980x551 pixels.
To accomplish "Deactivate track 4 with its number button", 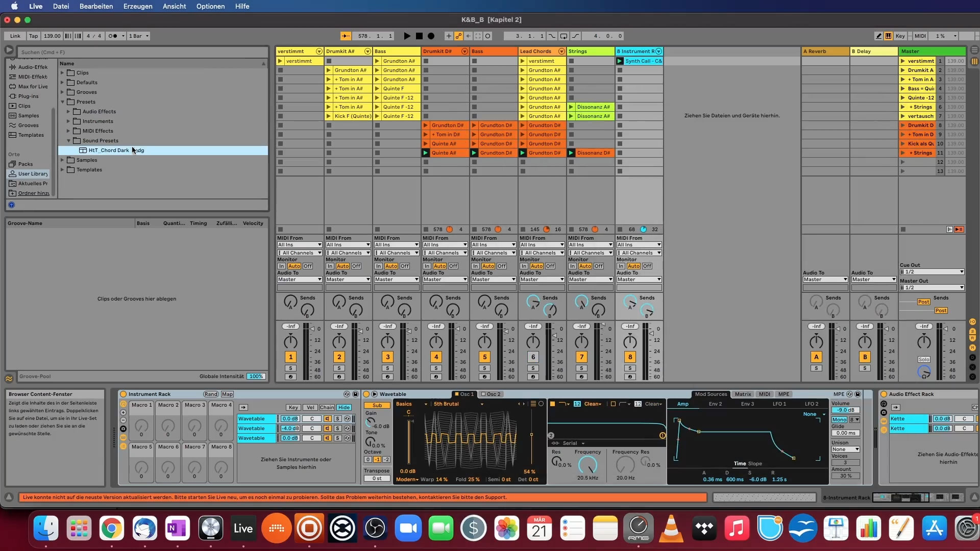I will 436,357.
